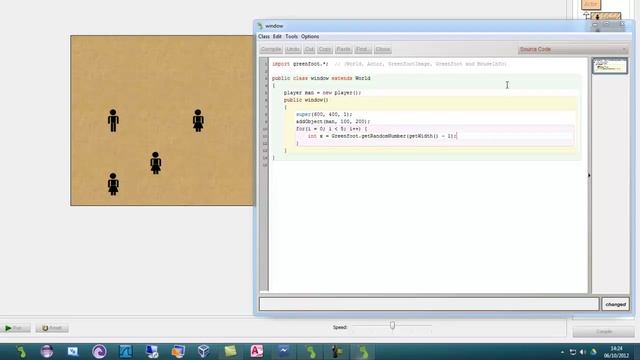This screenshot has width=640, height=360.
Task: Click the Close button in editor toolbar
Action: (382, 49)
